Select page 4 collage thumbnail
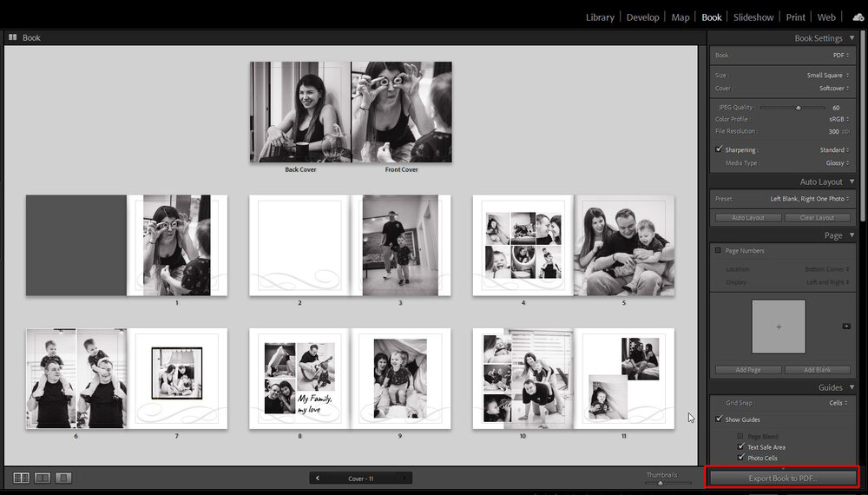Image resolution: width=868 pixels, height=495 pixels. click(x=523, y=245)
